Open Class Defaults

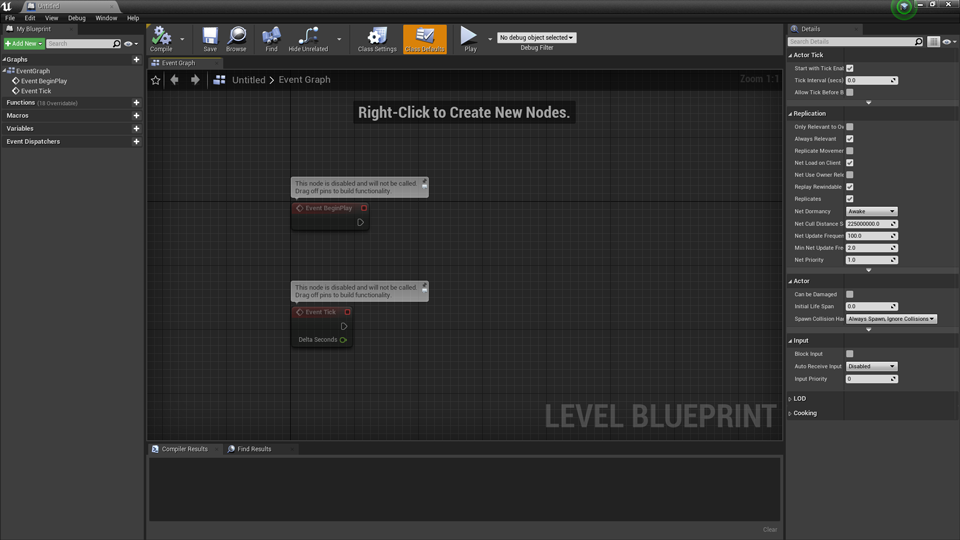[425, 39]
